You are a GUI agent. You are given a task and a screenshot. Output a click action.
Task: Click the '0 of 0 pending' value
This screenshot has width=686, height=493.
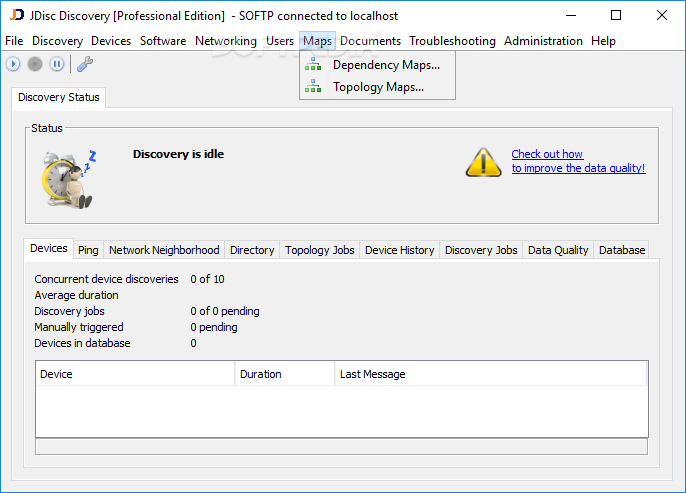225,311
